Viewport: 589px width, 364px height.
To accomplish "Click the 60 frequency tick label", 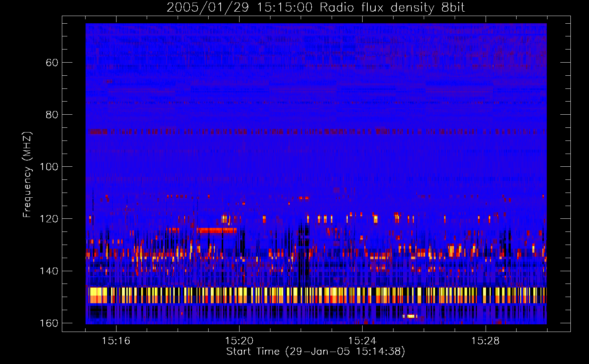I will click(x=52, y=63).
